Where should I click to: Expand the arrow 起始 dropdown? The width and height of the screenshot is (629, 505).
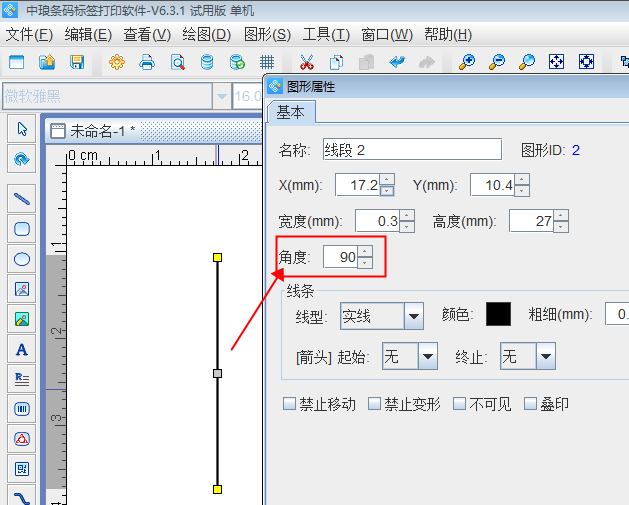(427, 356)
